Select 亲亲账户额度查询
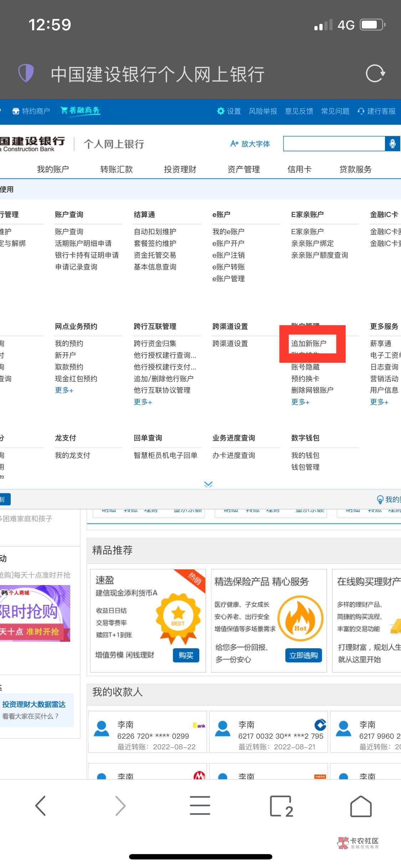 [320, 255]
